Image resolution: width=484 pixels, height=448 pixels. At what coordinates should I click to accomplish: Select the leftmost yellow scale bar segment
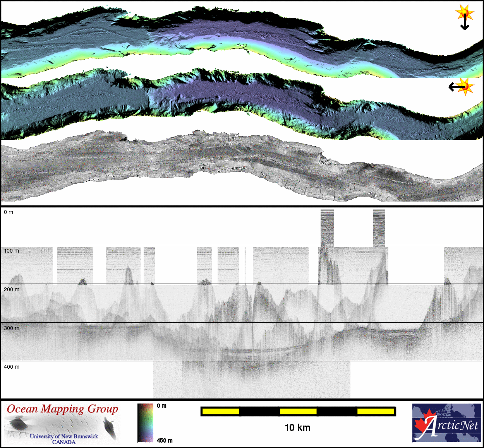click(220, 411)
